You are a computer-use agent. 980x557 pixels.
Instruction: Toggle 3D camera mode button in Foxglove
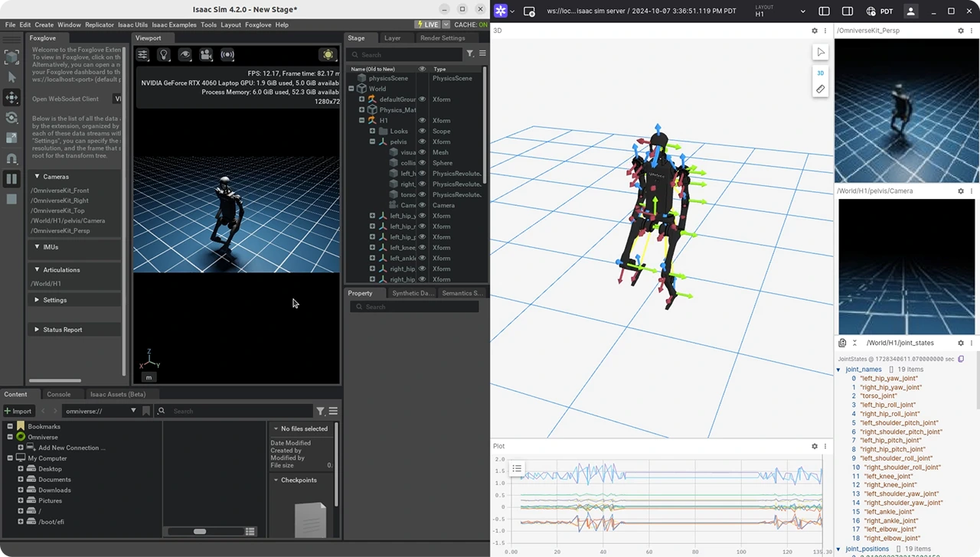820,73
